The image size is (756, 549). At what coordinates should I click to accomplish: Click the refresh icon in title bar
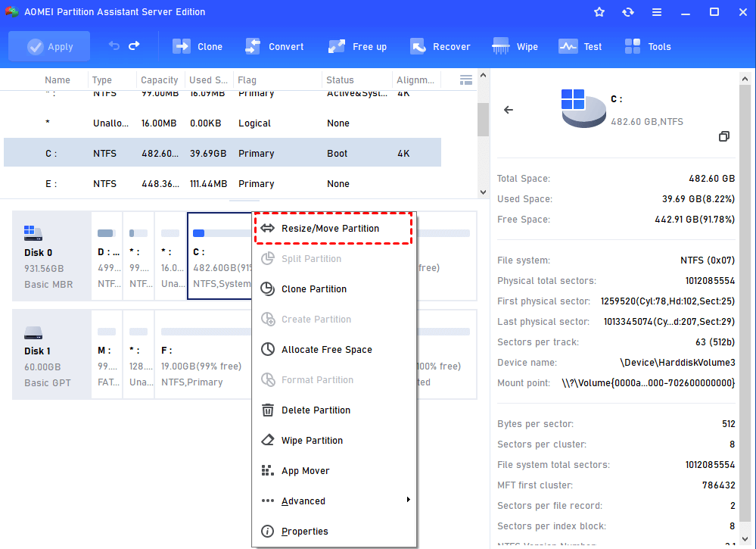coord(628,12)
